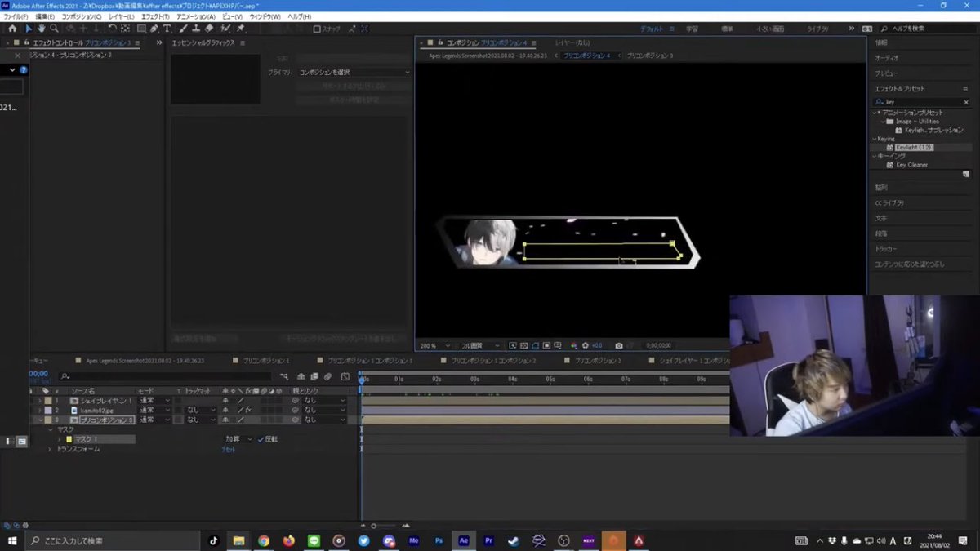Select the Brush tool
The width and height of the screenshot is (980, 551).
(x=183, y=29)
